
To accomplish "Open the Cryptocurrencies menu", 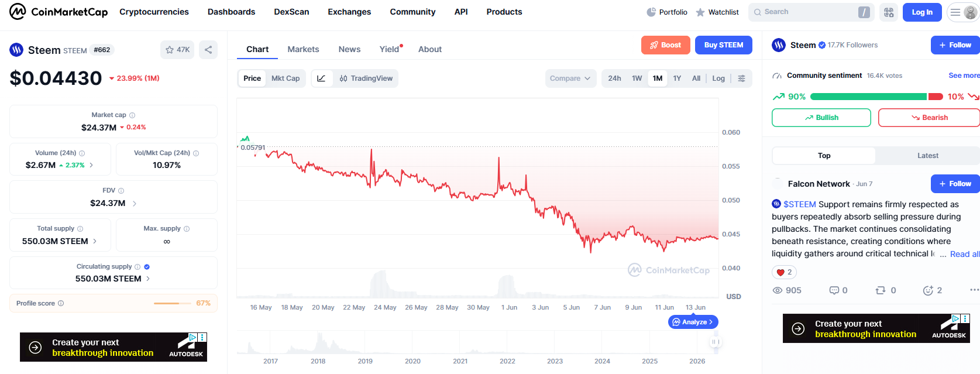I will tap(154, 12).
